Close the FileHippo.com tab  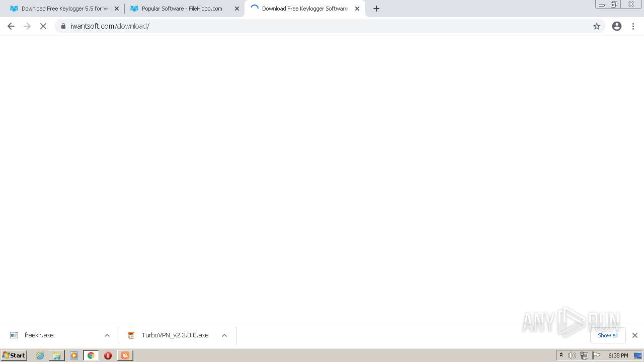[237, 9]
